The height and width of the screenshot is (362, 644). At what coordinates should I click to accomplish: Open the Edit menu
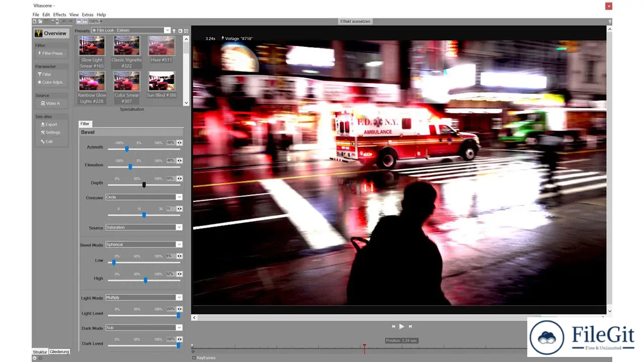(46, 15)
